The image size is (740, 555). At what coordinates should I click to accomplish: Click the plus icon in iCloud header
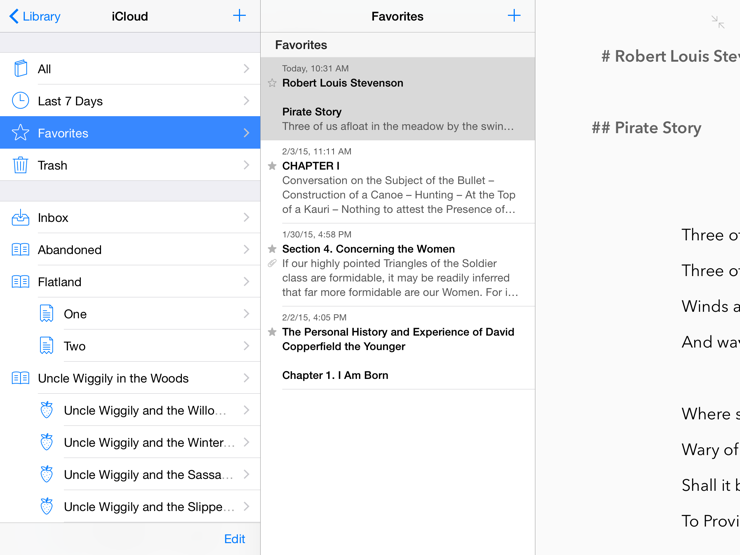239,16
